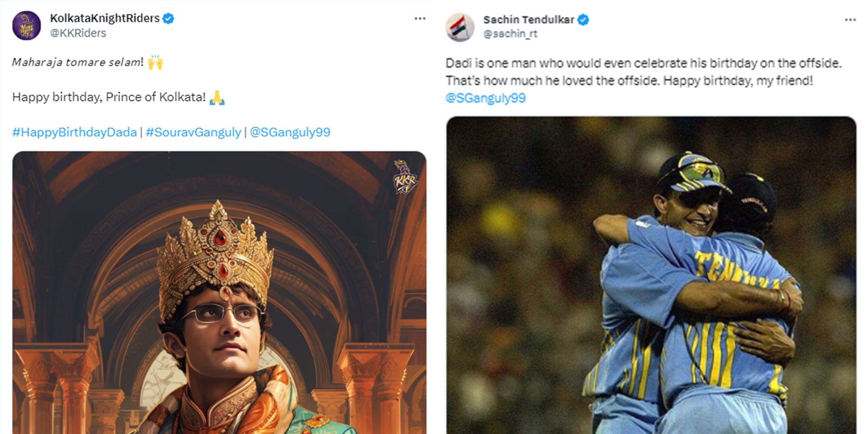Viewport: 868px width, 434px height.
Task: Click the KolkataKnightRiders display name
Action: tap(104, 18)
